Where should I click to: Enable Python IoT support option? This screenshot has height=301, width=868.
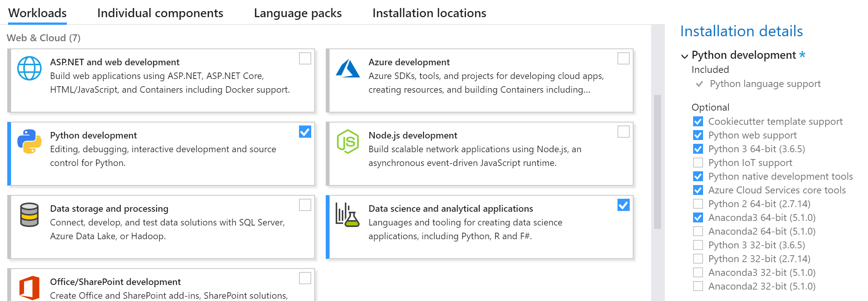click(698, 163)
